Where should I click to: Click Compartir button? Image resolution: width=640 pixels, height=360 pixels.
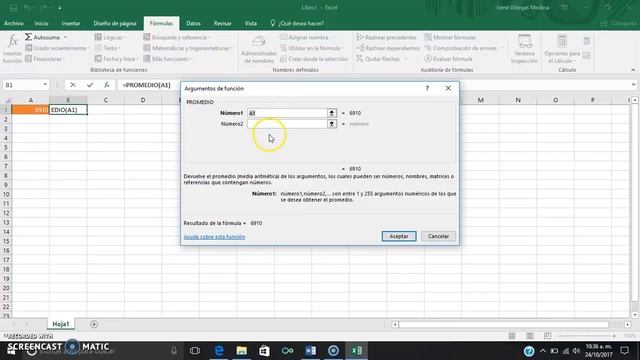[619, 24]
